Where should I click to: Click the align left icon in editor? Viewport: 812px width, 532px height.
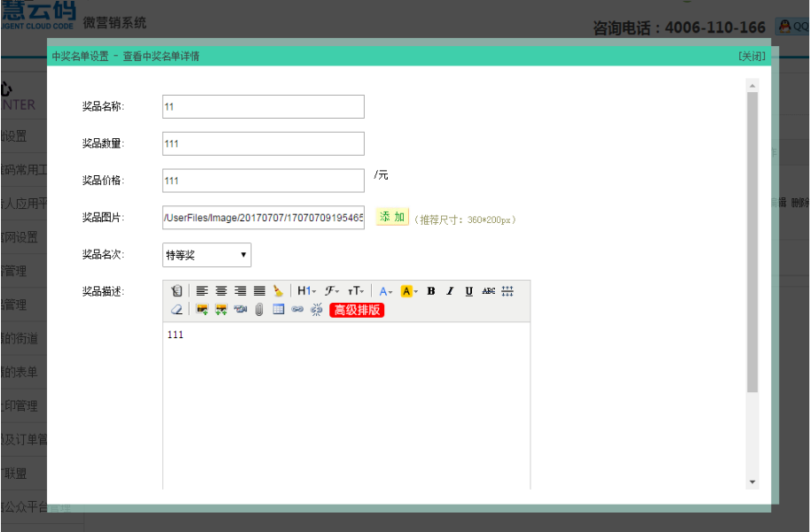point(202,290)
